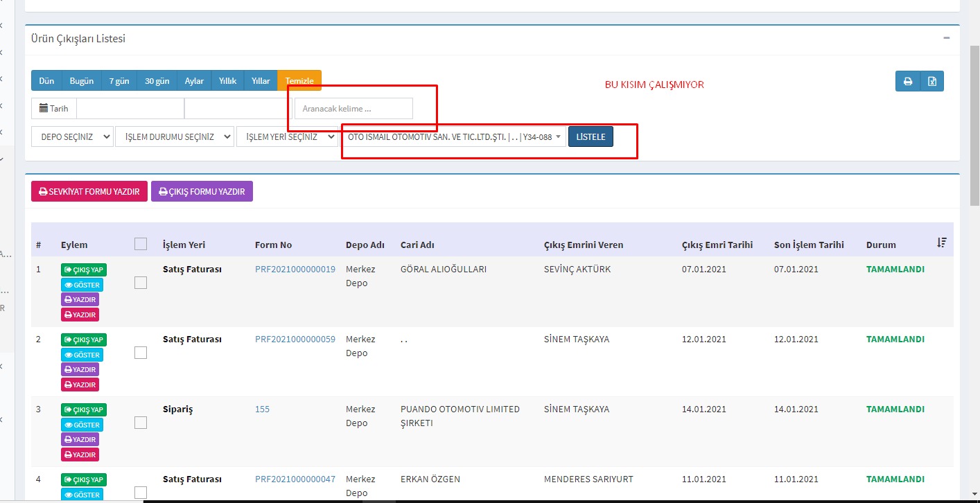Choose the 30 gün date filter

[157, 81]
